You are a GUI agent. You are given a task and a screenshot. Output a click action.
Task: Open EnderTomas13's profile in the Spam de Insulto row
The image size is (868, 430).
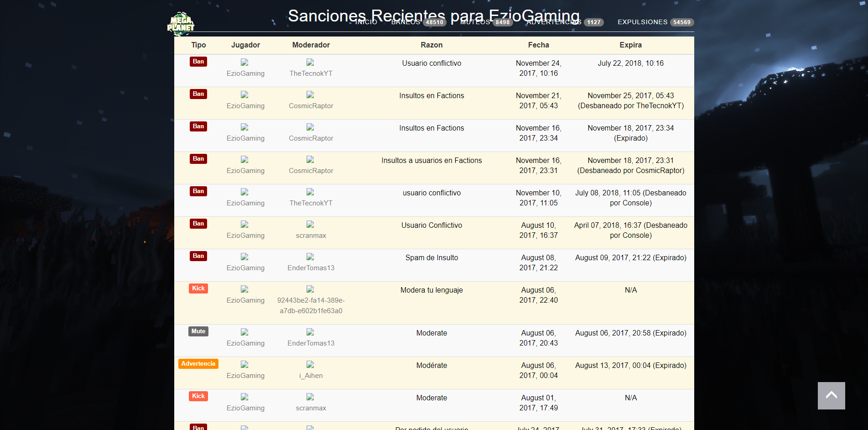click(x=311, y=268)
